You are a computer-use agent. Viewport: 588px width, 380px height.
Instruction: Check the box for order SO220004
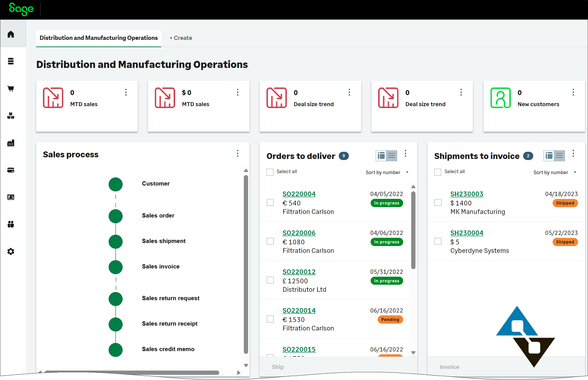[270, 202]
